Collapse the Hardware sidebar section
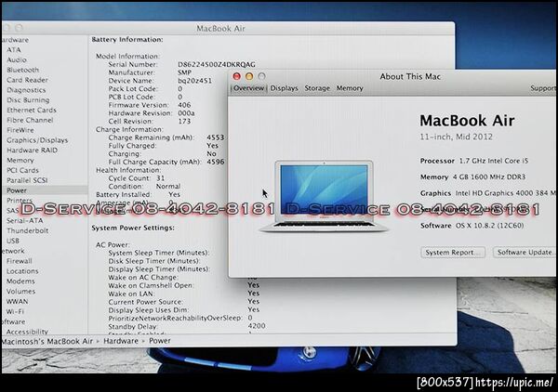The height and width of the screenshot is (392, 558). 15,40
